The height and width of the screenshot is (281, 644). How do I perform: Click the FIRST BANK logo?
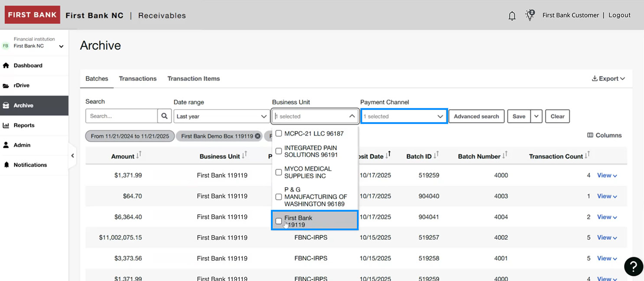pos(32,14)
